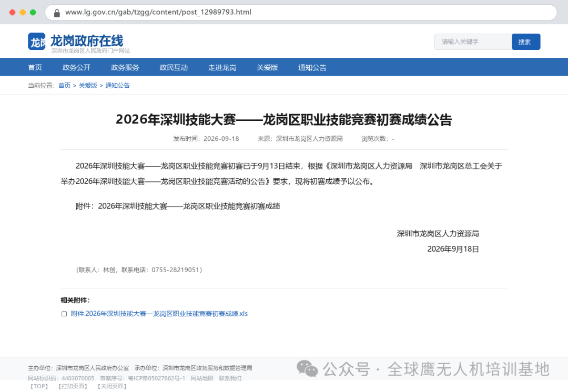Click the article title heading text
568x392 pixels.
[284, 119]
